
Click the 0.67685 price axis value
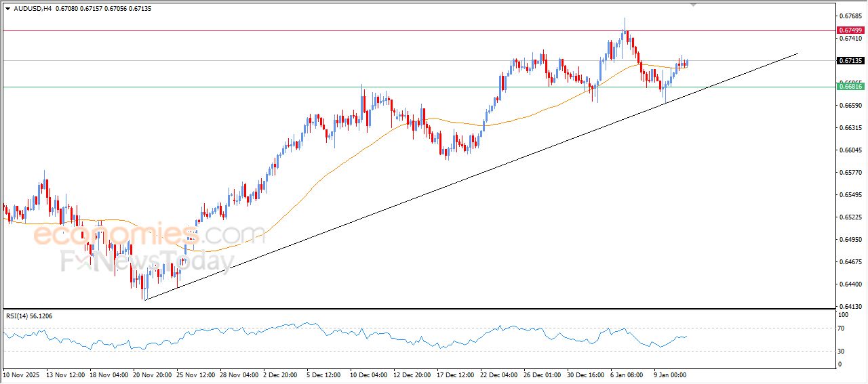click(850, 16)
